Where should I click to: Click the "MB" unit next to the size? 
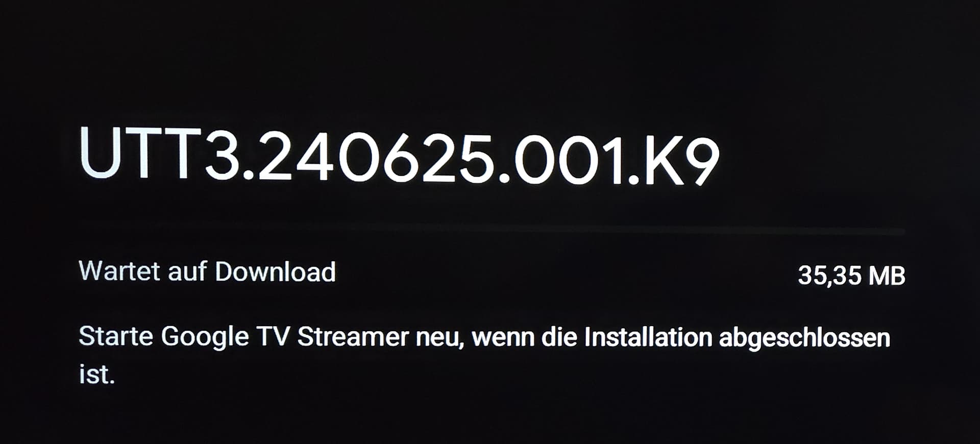(887, 276)
